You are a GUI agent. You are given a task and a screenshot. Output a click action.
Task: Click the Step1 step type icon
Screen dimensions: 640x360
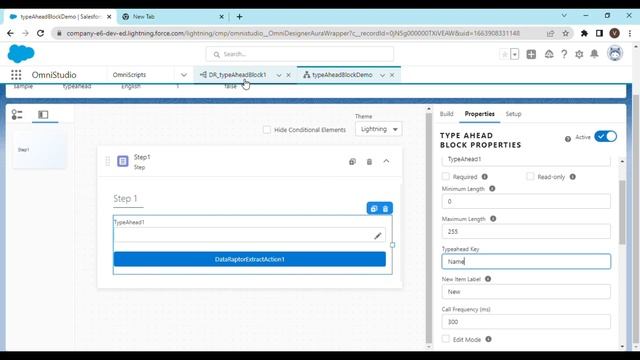pyautogui.click(x=122, y=161)
